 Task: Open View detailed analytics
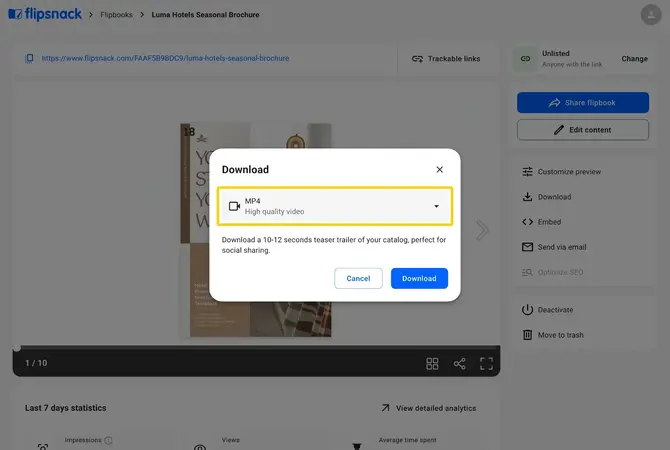coord(429,408)
